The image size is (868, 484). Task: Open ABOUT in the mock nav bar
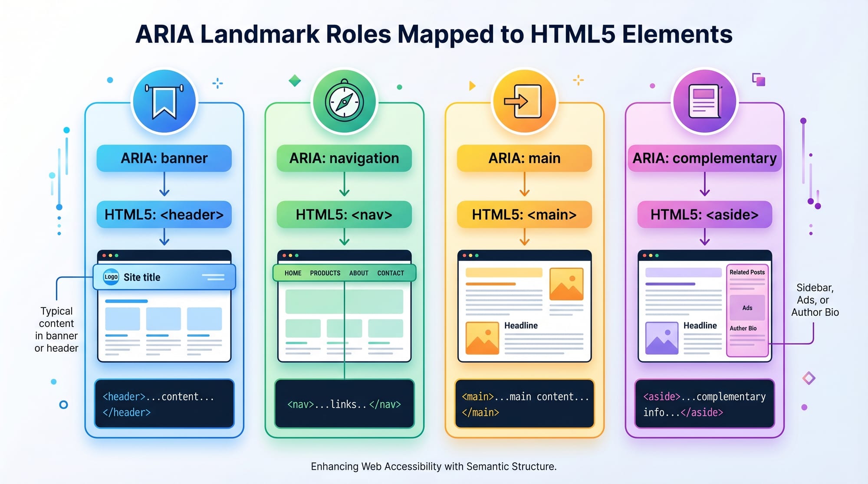358,273
